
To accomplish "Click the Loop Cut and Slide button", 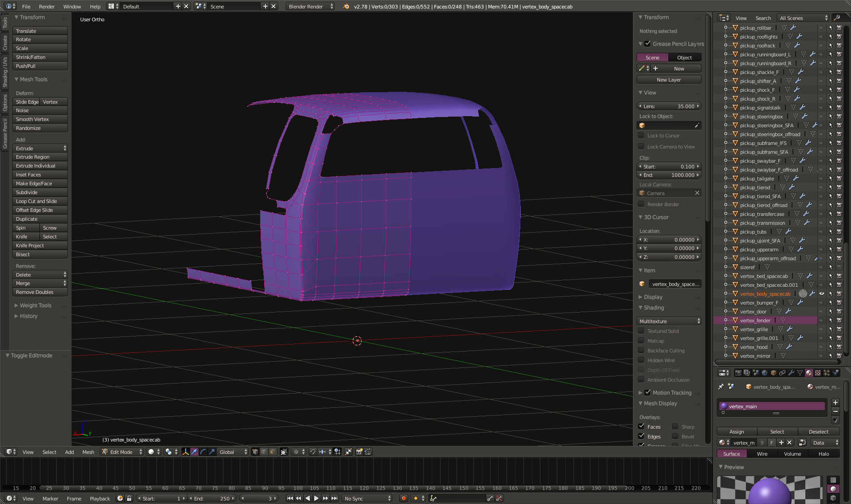I will point(40,201).
